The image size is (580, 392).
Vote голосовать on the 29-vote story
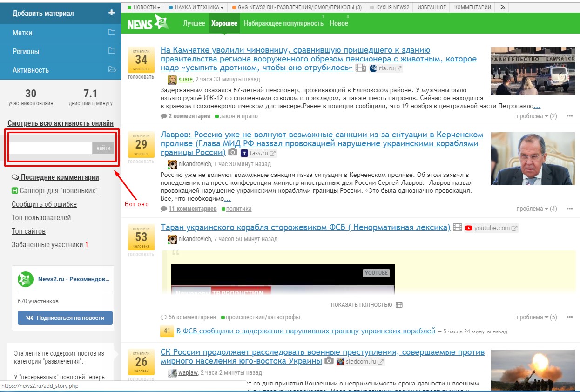pyautogui.click(x=141, y=162)
